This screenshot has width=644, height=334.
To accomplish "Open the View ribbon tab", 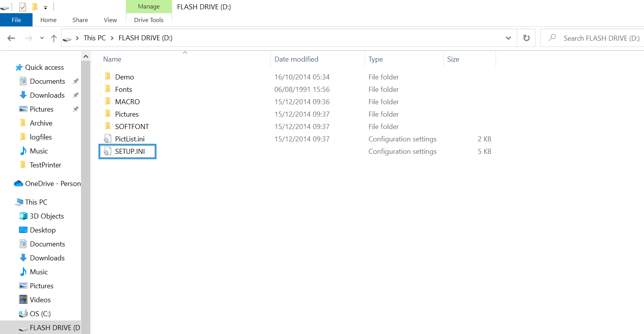I will point(110,20).
